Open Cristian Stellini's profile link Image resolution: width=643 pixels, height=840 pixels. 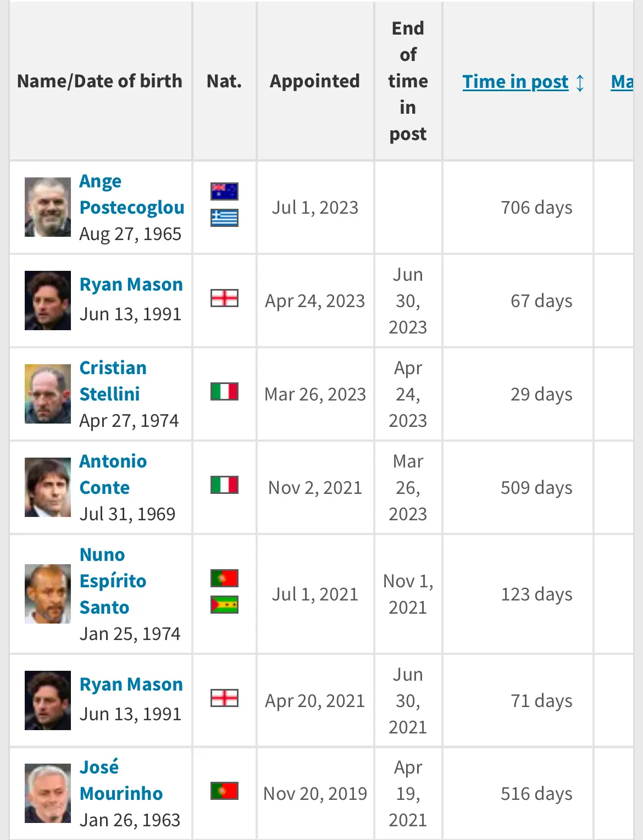point(113,381)
